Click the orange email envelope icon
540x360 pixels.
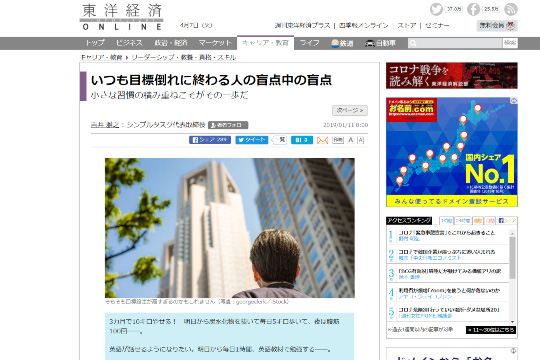pos(322,140)
